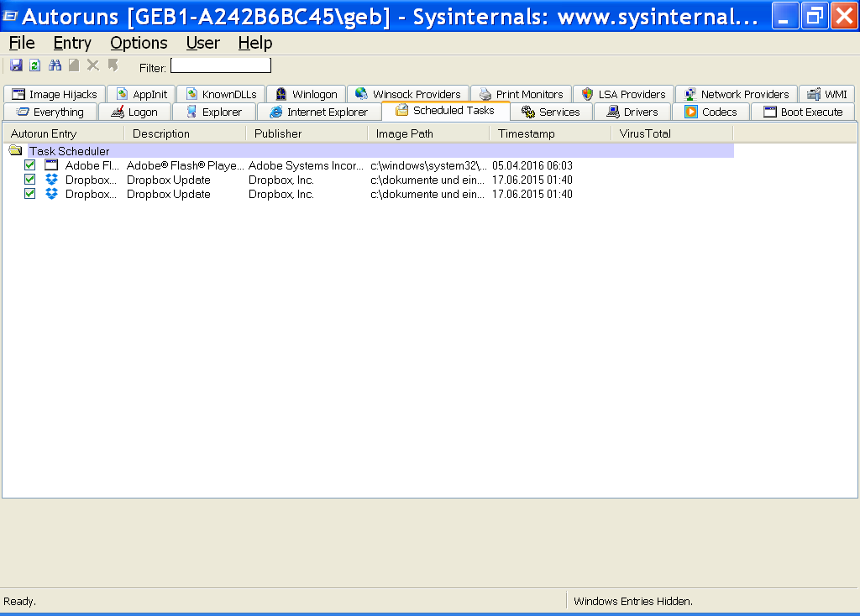Go to the Services tab
The image size is (860, 616).
click(551, 112)
